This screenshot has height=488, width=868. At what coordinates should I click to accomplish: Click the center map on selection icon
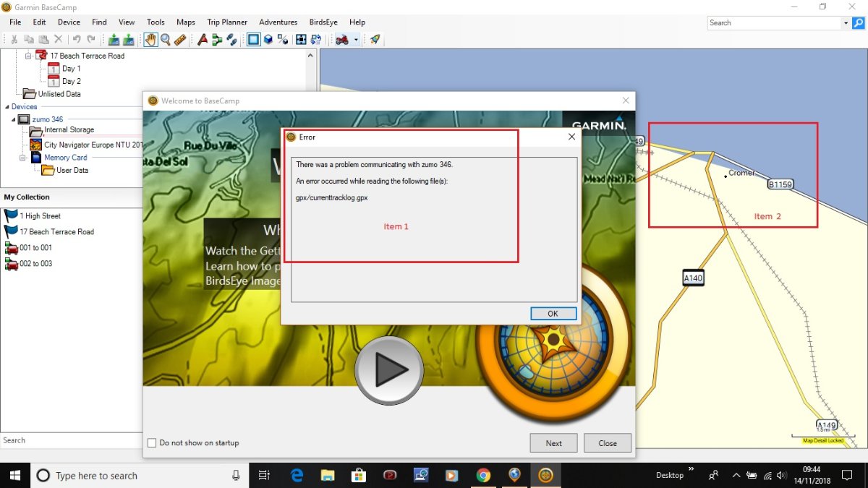click(x=301, y=40)
